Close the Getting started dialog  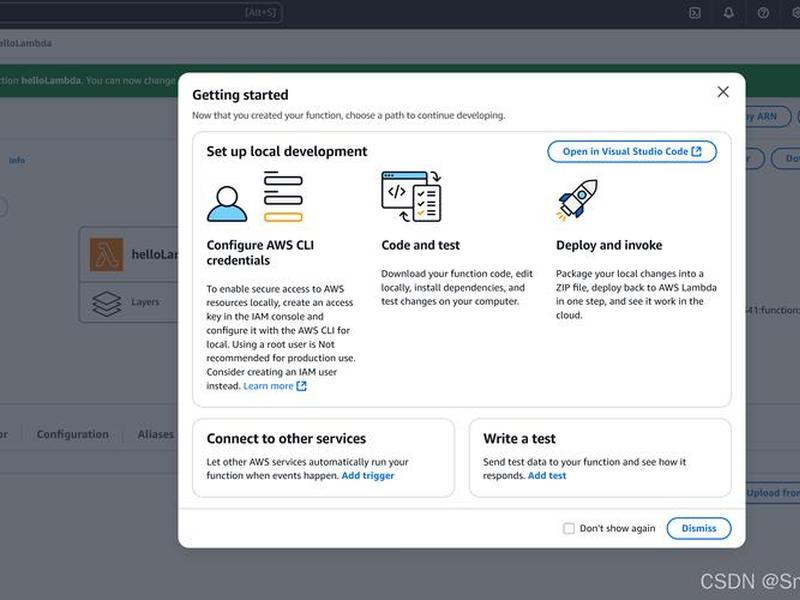coord(723,92)
